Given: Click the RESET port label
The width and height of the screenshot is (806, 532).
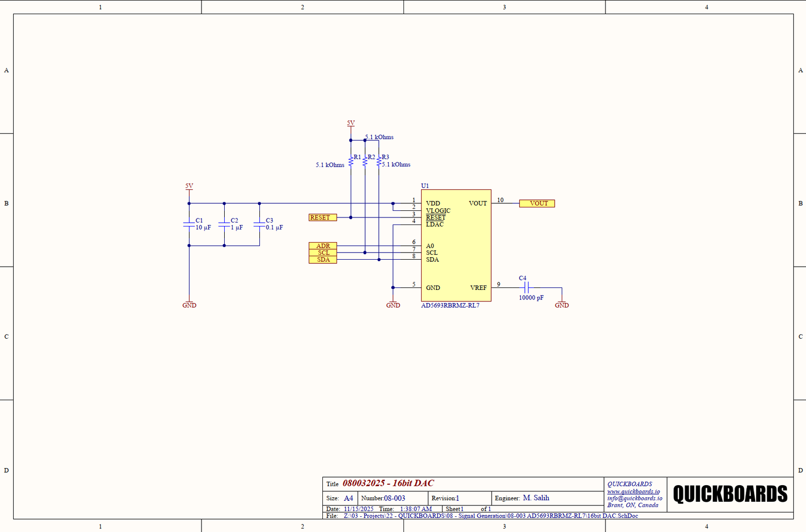Looking at the screenshot, I should coord(322,217).
